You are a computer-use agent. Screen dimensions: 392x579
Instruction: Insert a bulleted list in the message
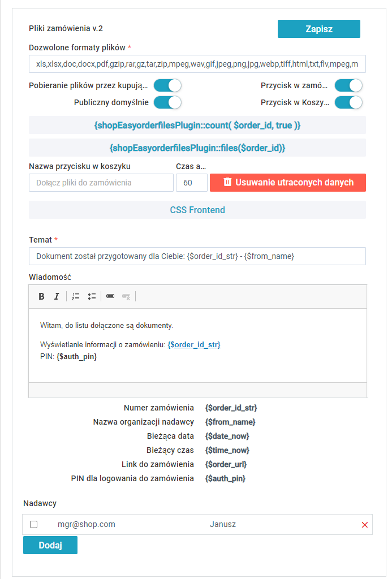coord(92,296)
